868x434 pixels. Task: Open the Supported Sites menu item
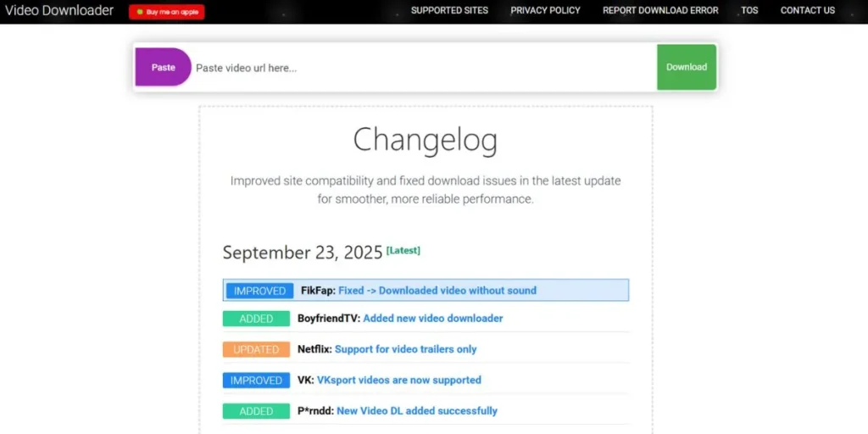(449, 11)
